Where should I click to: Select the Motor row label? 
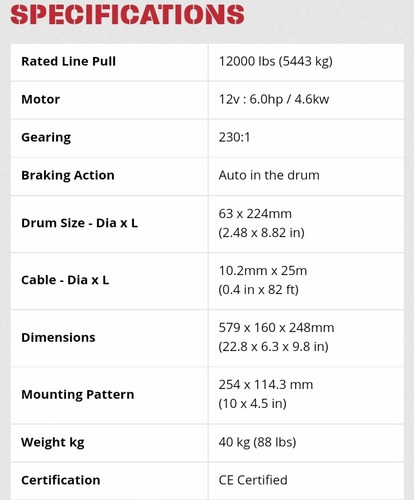point(40,99)
